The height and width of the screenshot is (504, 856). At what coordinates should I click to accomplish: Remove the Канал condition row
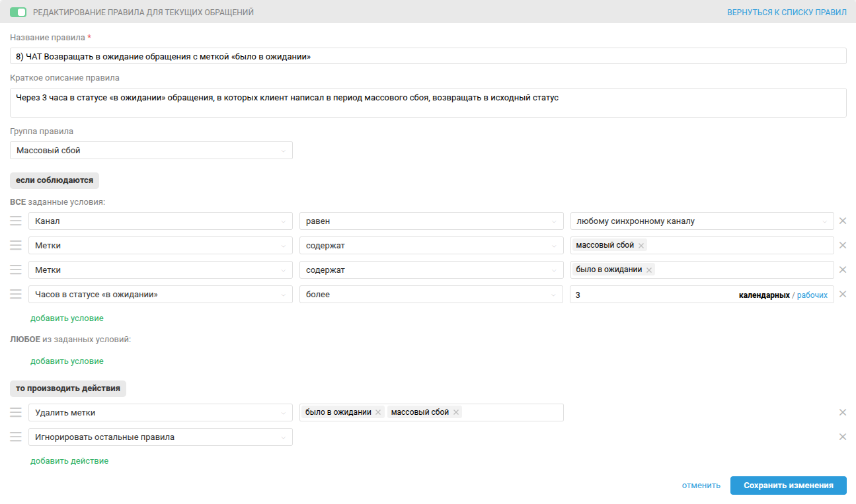click(x=843, y=221)
